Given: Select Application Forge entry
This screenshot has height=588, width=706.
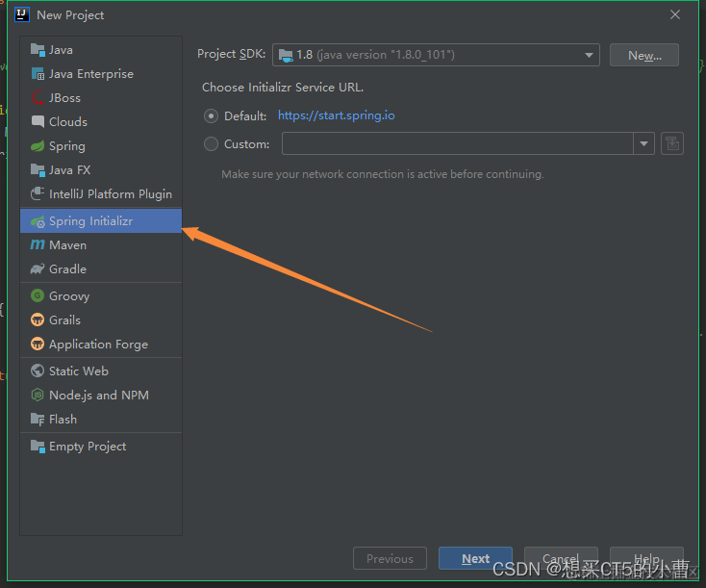Looking at the screenshot, I should pyautogui.click(x=101, y=344).
